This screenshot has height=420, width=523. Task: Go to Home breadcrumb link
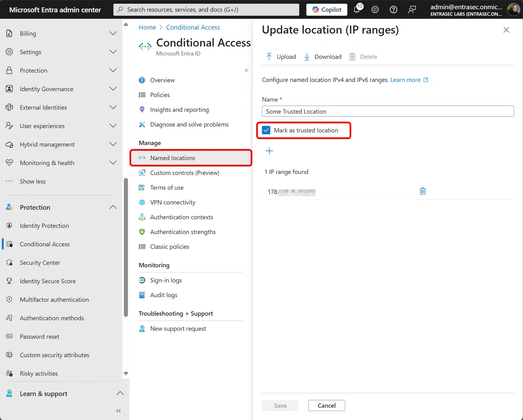pos(147,27)
